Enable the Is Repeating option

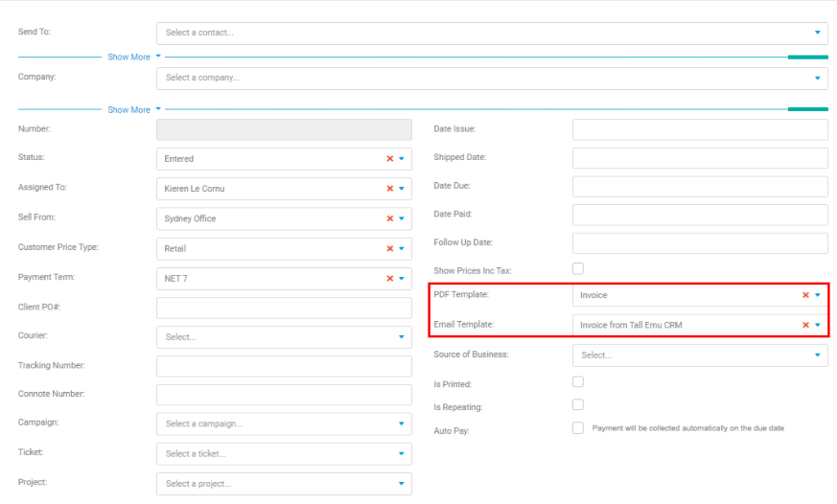[578, 404]
